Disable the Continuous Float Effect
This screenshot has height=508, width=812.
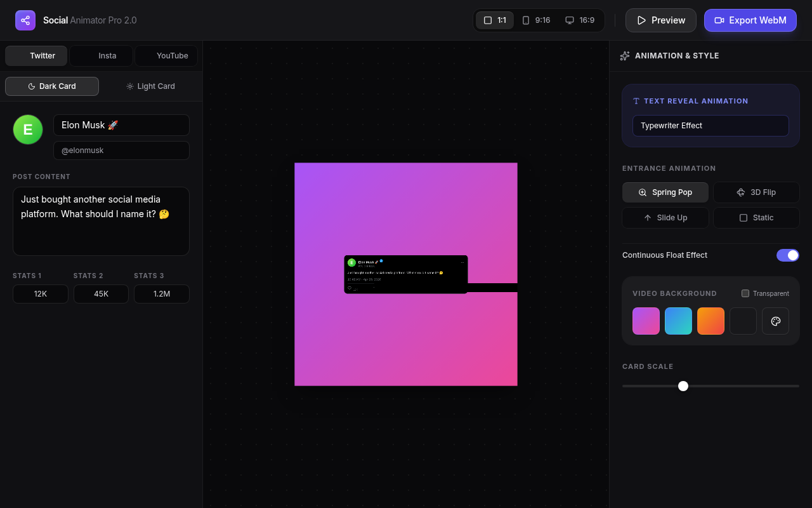[787, 255]
